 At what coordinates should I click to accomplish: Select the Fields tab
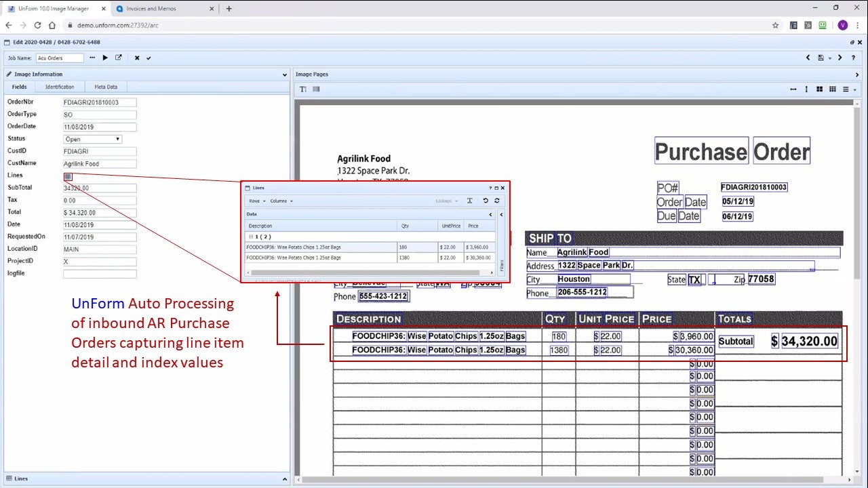(20, 87)
